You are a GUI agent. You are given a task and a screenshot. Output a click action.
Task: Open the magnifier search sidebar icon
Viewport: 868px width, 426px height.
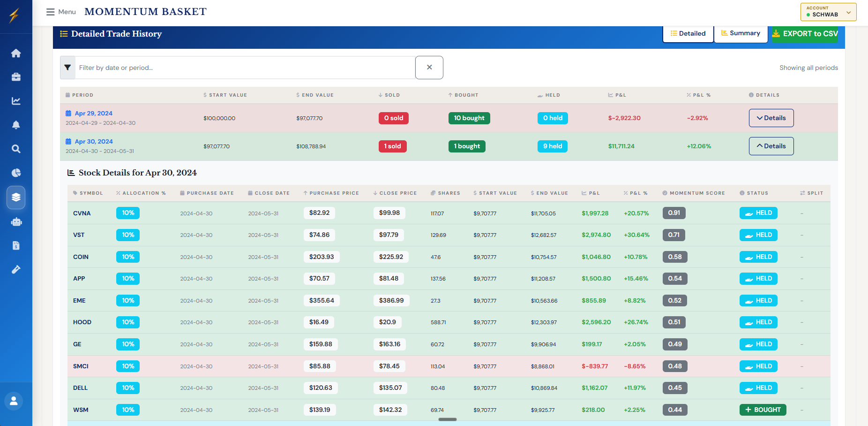pyautogui.click(x=16, y=149)
